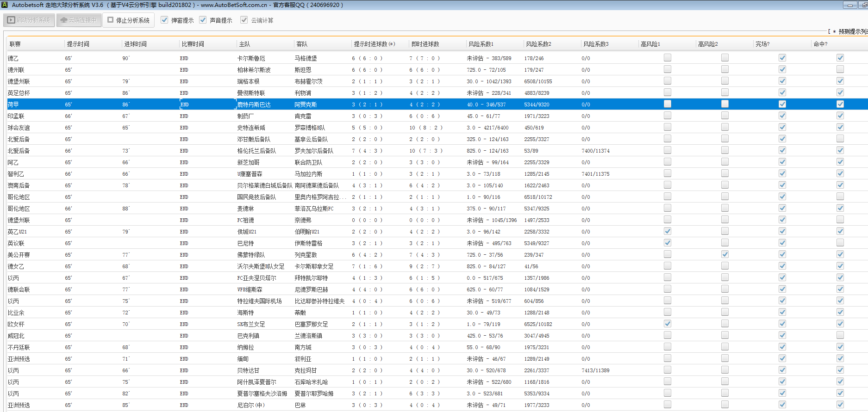
Task: Uncheck 完场? for the 曼彻斯特联 row
Action: [x=782, y=92]
